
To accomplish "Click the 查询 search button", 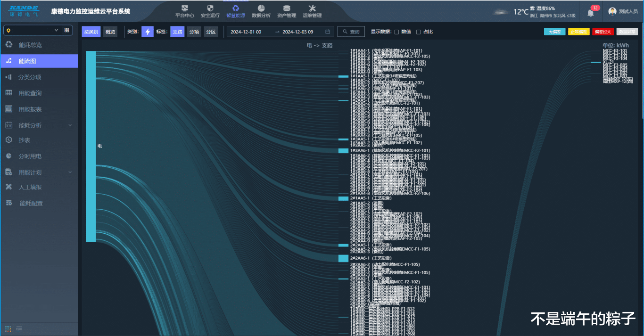I will click(351, 32).
